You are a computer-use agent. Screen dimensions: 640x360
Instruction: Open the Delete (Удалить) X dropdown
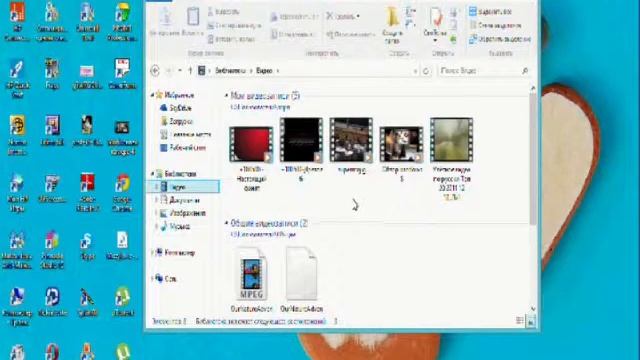[358, 17]
